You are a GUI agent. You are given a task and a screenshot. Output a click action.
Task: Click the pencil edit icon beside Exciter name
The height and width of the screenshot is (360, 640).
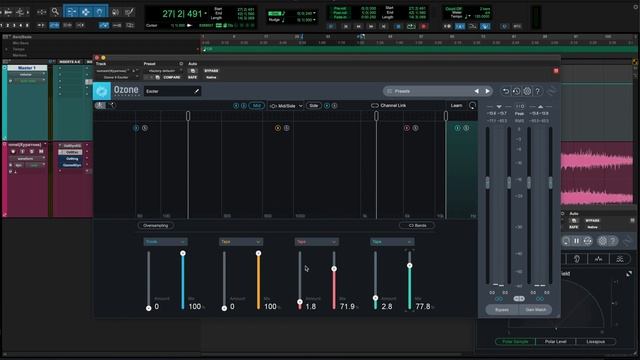pyautogui.click(x=196, y=91)
